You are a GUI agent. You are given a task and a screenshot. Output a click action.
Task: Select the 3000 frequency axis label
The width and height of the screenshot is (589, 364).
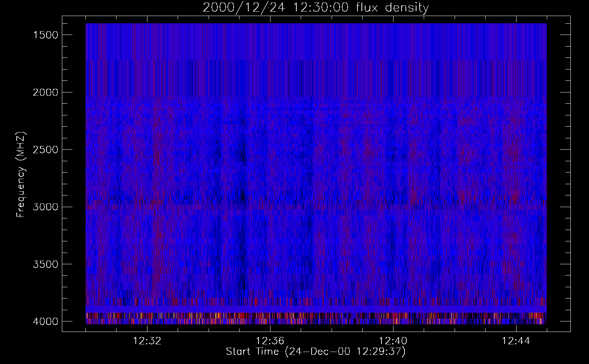point(46,207)
